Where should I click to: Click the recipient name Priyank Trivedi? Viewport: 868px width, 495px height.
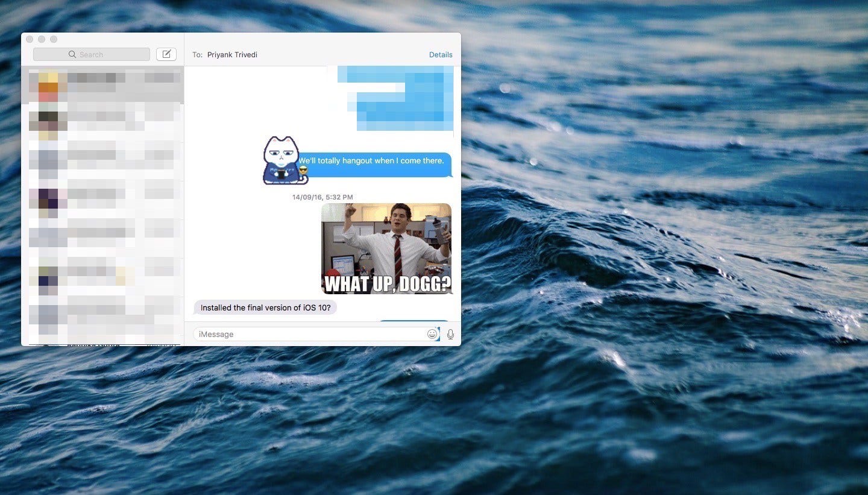point(231,54)
